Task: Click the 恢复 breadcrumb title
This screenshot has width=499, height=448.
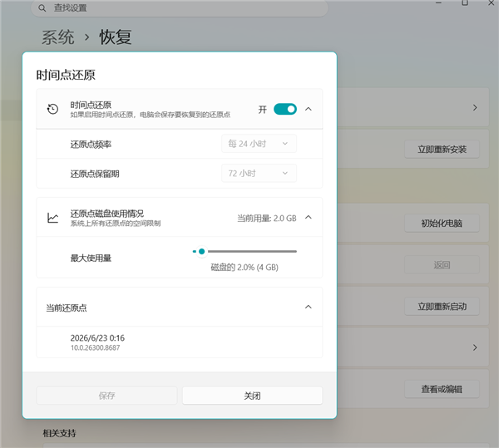Action: tap(116, 37)
